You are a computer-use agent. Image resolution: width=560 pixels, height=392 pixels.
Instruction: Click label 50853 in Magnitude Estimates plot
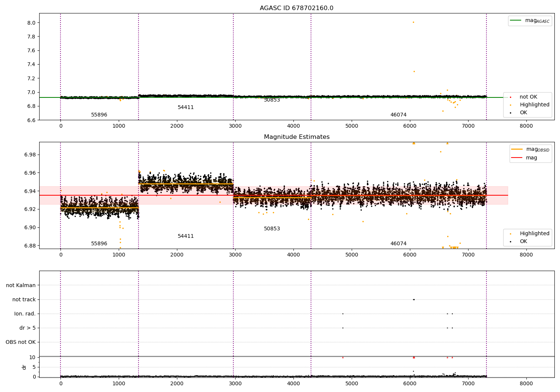pyautogui.click(x=272, y=229)
